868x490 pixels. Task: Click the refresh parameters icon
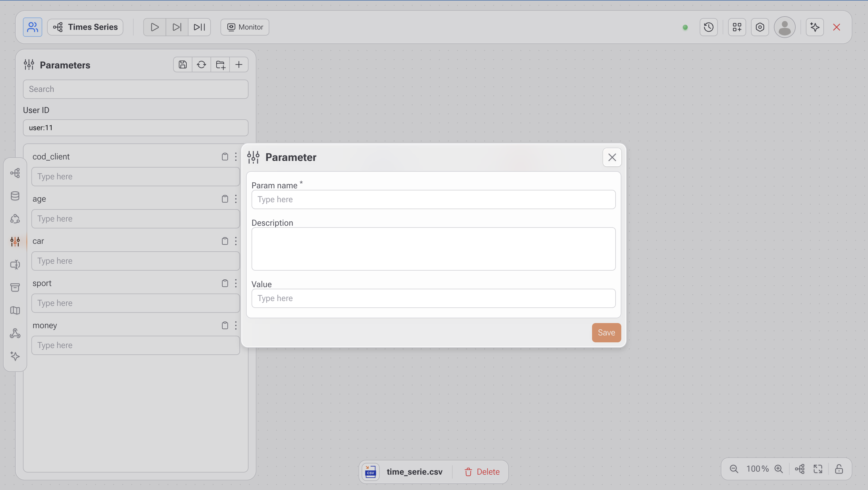point(201,65)
